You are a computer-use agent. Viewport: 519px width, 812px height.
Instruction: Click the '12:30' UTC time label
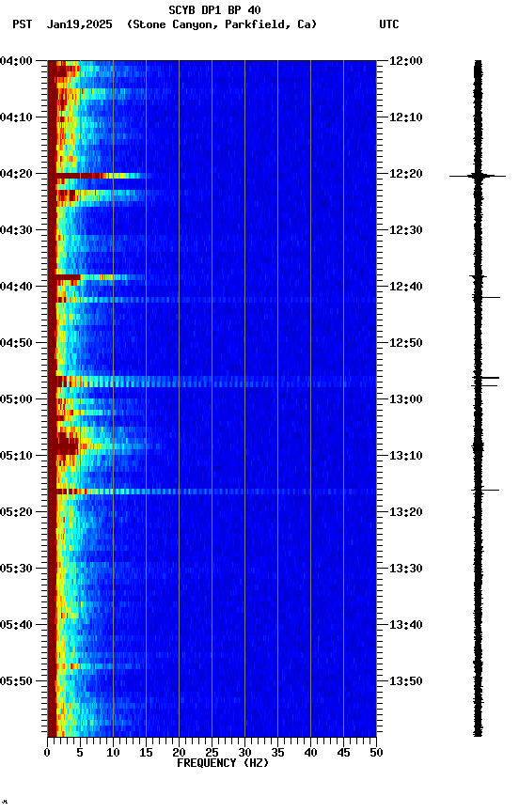pos(406,230)
